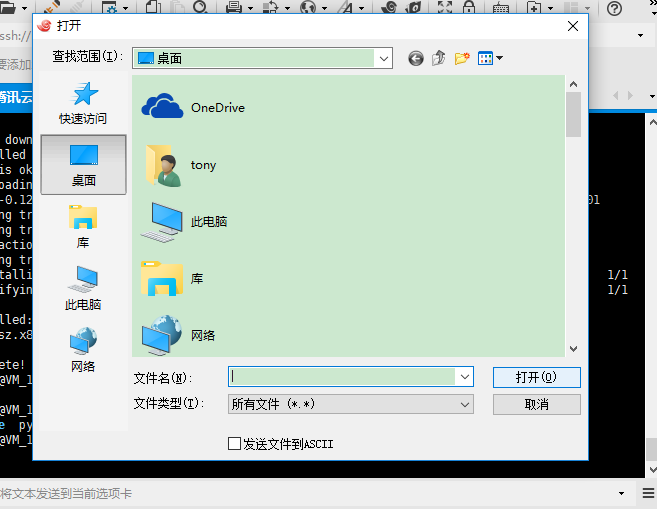
Task: Click the ssh:// address bar in Xshell
Action: pyautogui.click(x=16, y=36)
